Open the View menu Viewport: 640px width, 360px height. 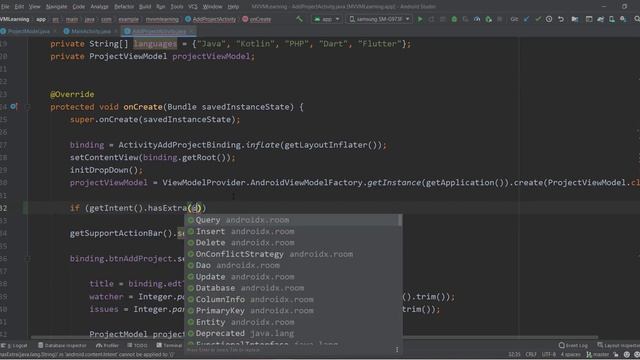click(x=35, y=7)
